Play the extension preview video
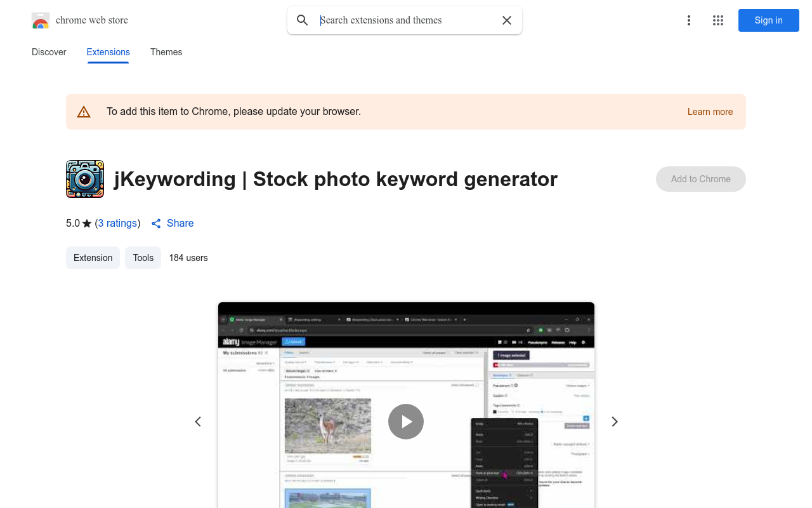812x508 pixels. tap(406, 422)
